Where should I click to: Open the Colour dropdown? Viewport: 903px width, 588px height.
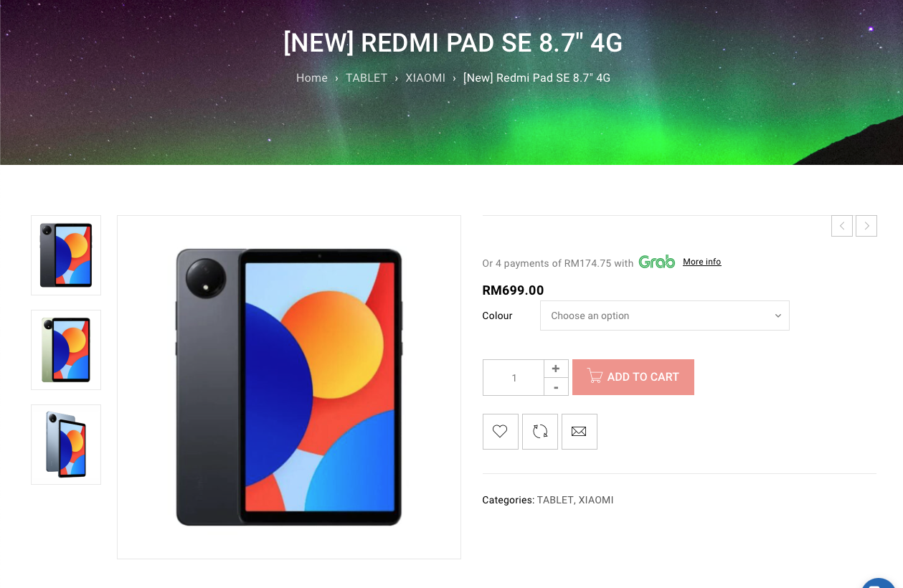665,316
